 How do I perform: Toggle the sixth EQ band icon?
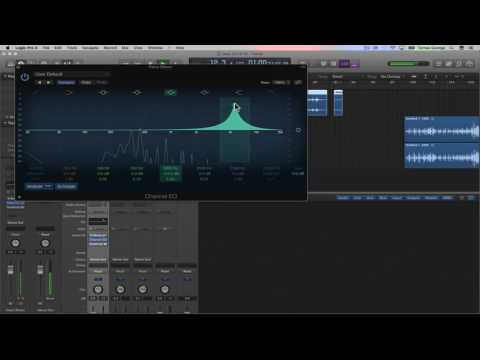204,92
